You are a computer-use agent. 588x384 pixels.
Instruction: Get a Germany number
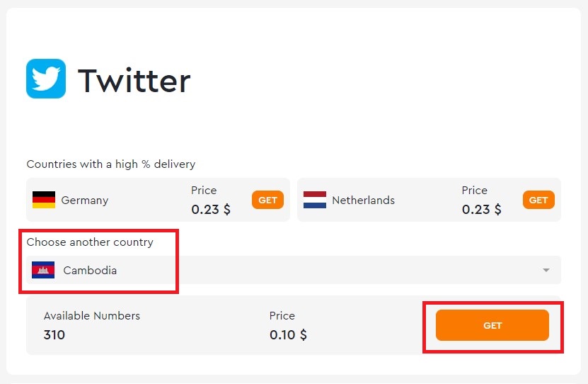(x=267, y=200)
